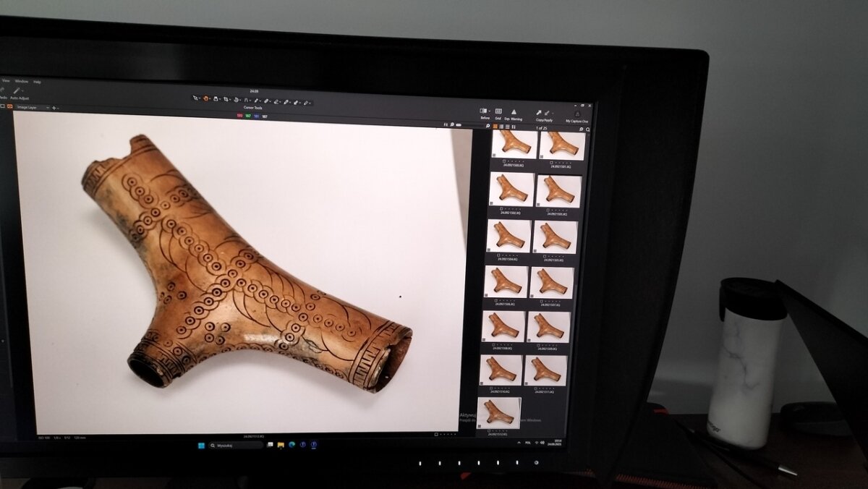Toggle the Exposure Warning triangle icon
Screen dimensions: 868x489
[514, 112]
